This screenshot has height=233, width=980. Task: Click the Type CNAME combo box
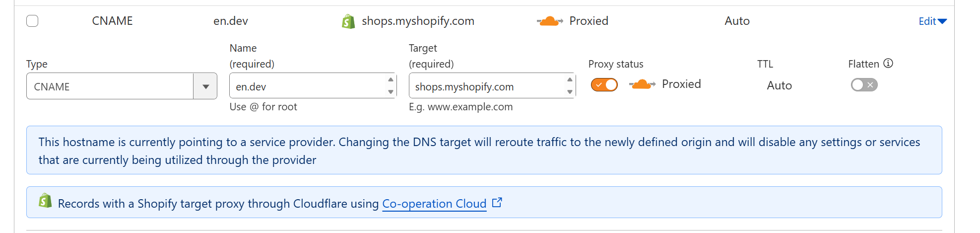[110, 86]
